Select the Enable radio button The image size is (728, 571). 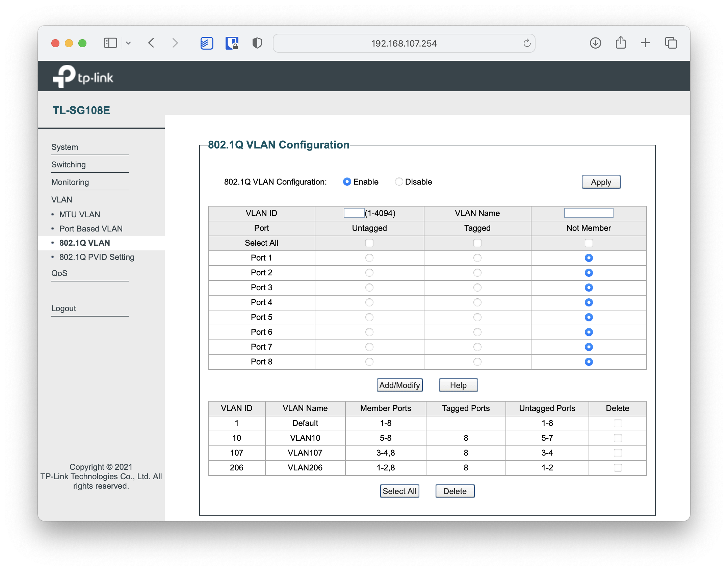347,182
